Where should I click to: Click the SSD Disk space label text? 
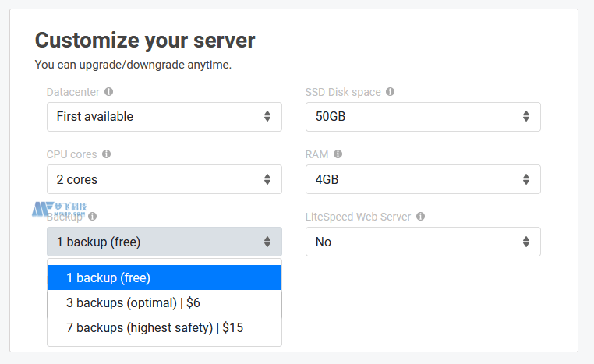click(x=343, y=92)
